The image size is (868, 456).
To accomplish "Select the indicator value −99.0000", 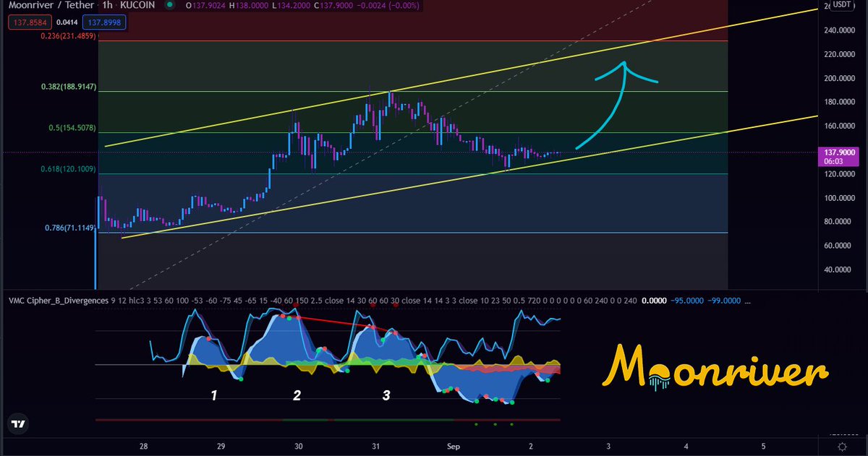I will click(724, 300).
